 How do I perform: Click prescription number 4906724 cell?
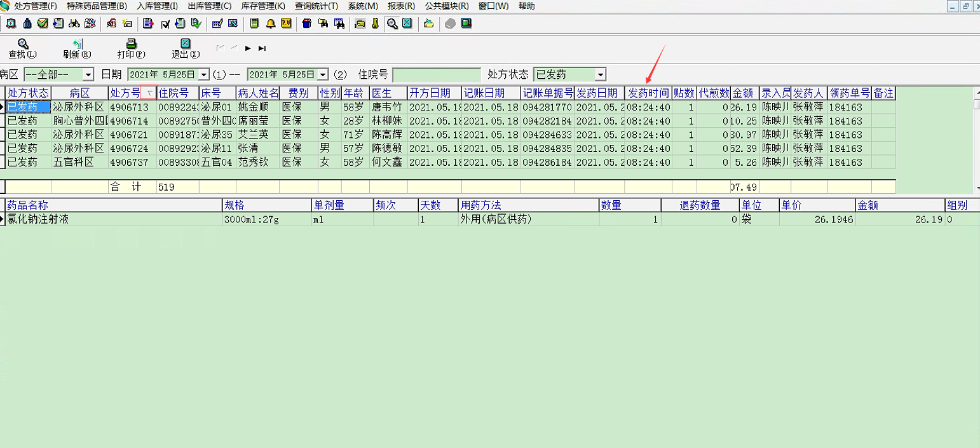tap(132, 148)
